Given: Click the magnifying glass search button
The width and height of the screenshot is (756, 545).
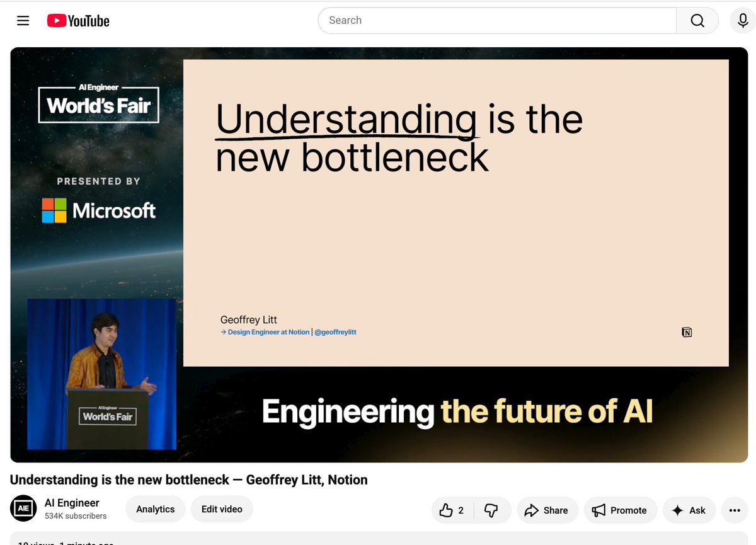Looking at the screenshot, I should pyautogui.click(x=697, y=20).
